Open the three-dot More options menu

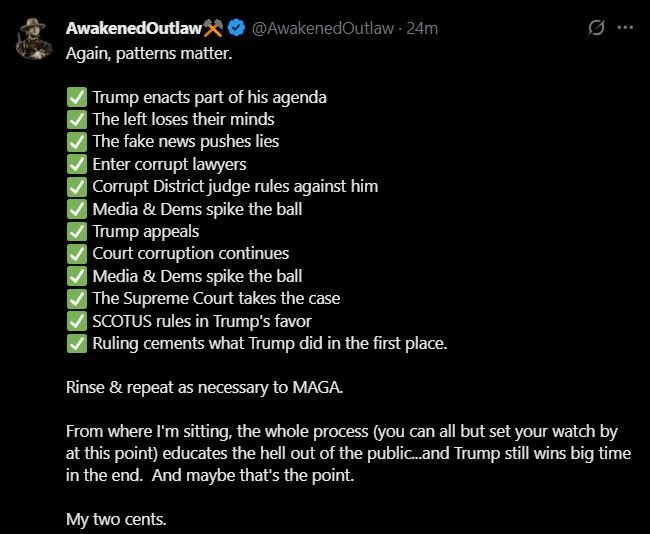click(x=626, y=28)
